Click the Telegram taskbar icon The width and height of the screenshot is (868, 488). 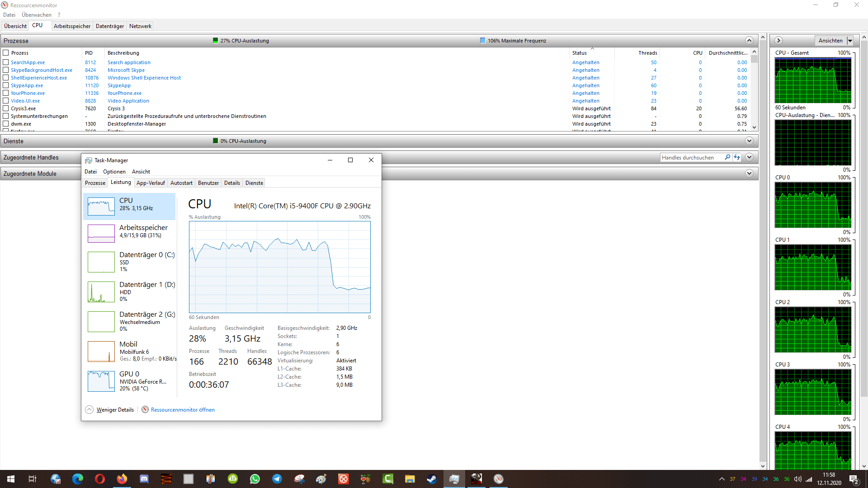(277, 479)
